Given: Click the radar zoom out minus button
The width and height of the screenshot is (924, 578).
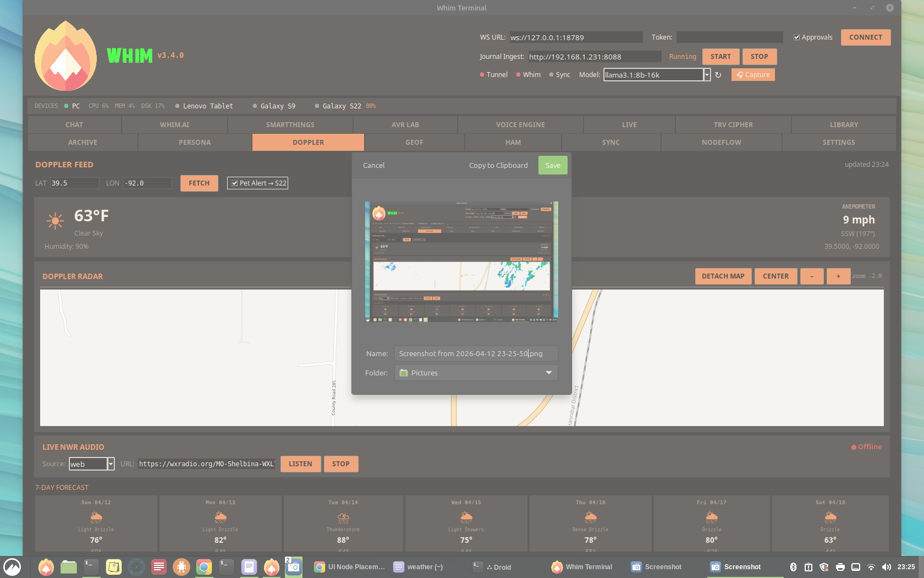Looking at the screenshot, I should (x=812, y=276).
